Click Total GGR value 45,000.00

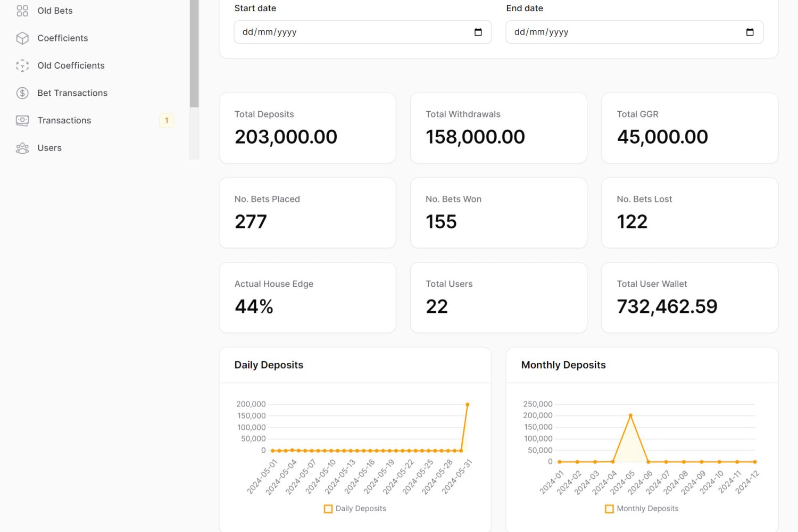click(x=662, y=137)
